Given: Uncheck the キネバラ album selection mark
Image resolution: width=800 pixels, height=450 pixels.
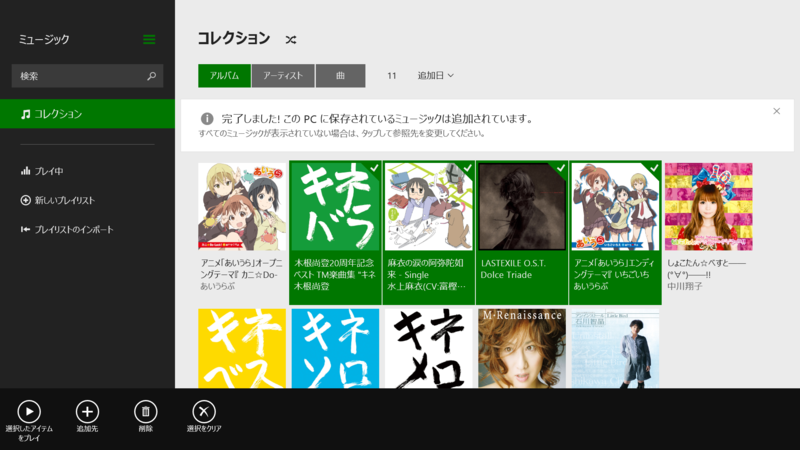Looking at the screenshot, I should (374, 168).
